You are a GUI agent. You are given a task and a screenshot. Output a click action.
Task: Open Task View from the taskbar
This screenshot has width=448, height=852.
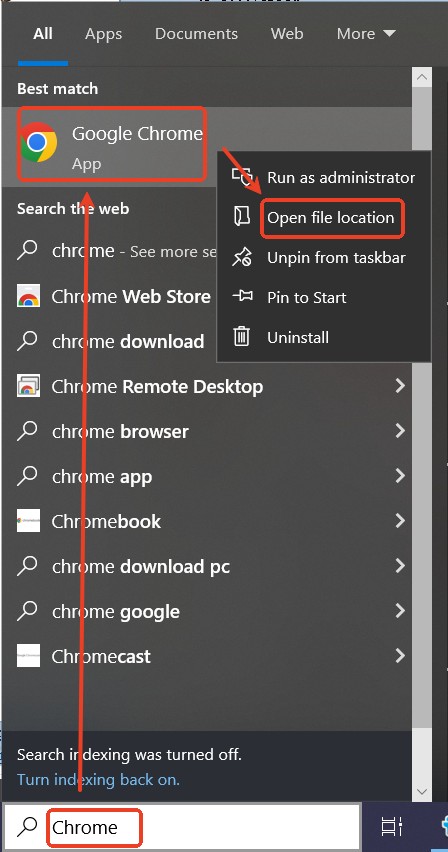pos(391,826)
